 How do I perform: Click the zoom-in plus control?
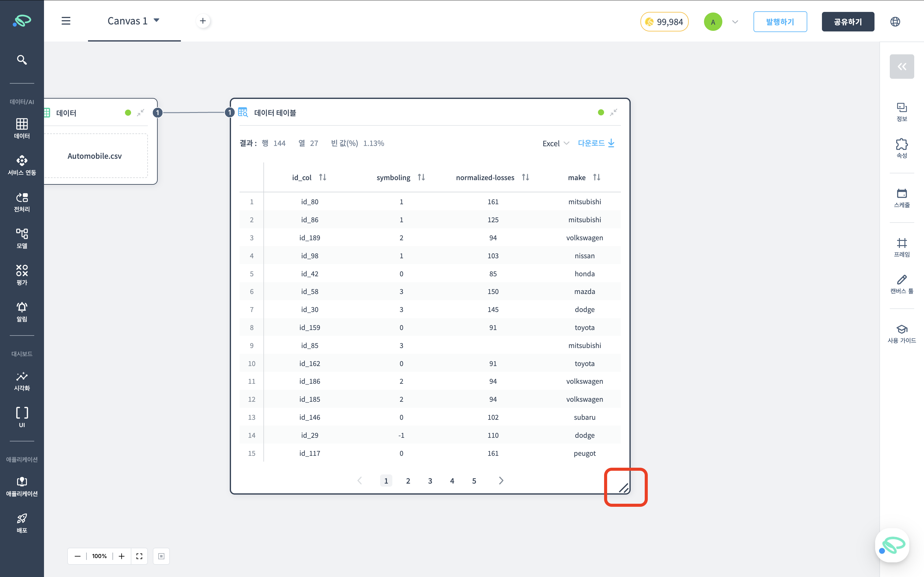tap(121, 556)
